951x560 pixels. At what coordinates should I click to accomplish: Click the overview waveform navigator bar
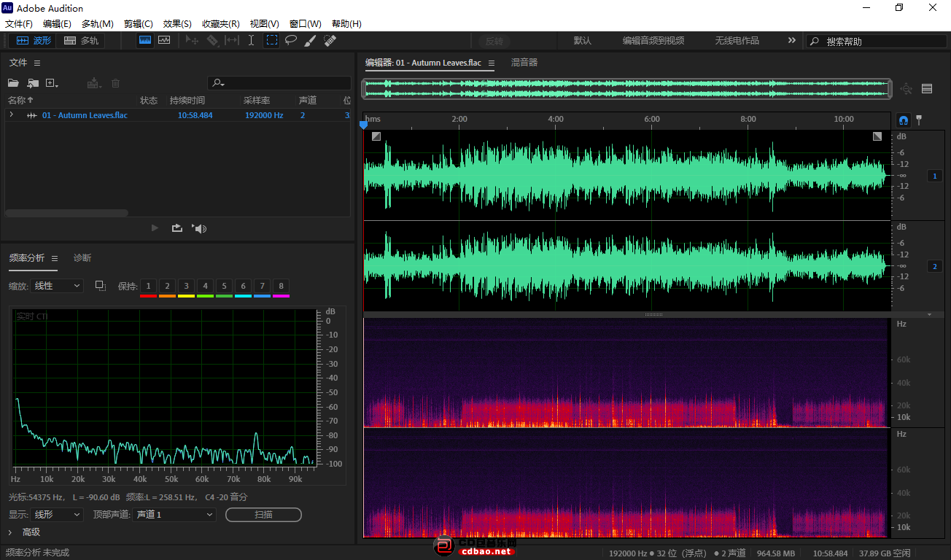627,89
